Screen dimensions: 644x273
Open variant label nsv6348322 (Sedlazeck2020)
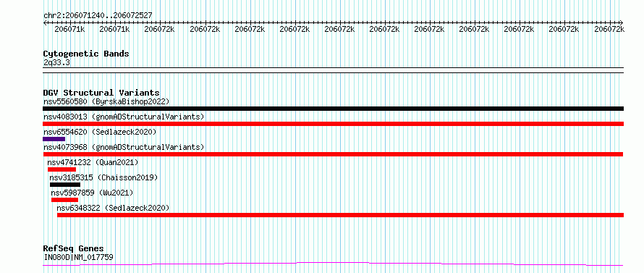[113, 208]
